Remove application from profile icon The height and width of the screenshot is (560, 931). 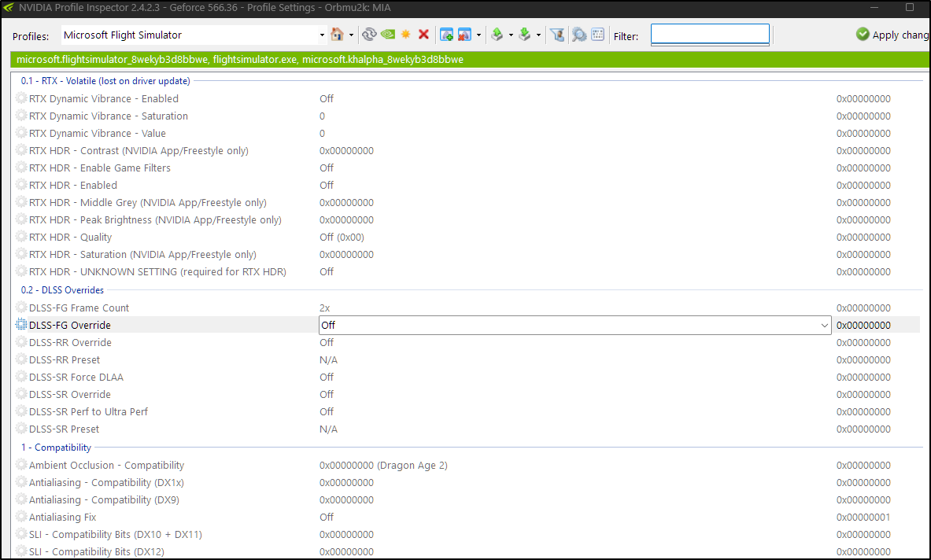pos(464,35)
